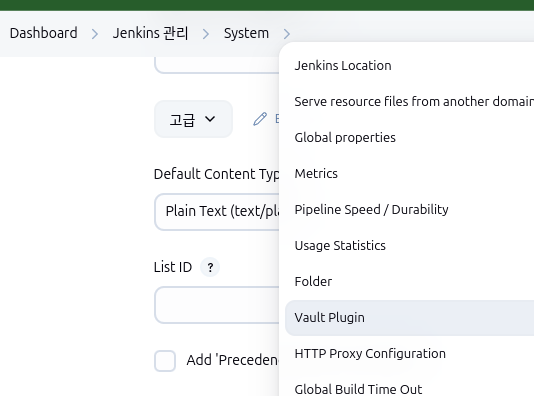Expand the 고급 advanced button
Screen dimensions: 534x396
(193, 119)
